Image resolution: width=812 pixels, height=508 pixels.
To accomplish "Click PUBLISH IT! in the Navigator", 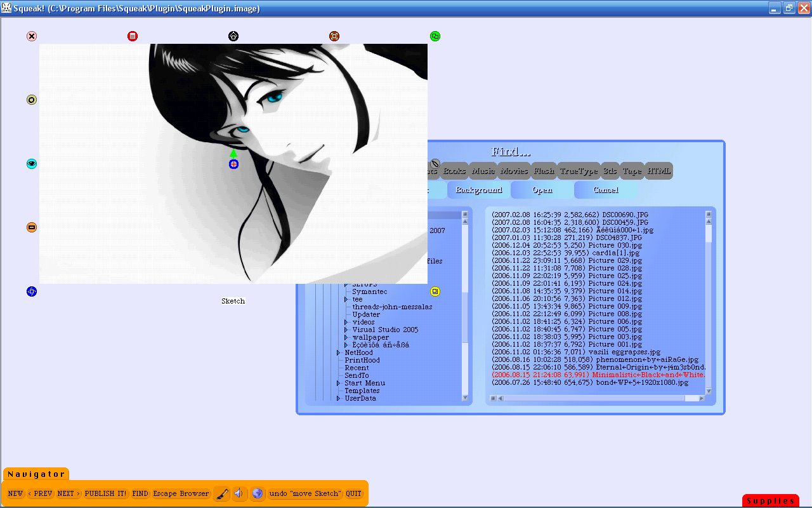I will click(x=106, y=493).
